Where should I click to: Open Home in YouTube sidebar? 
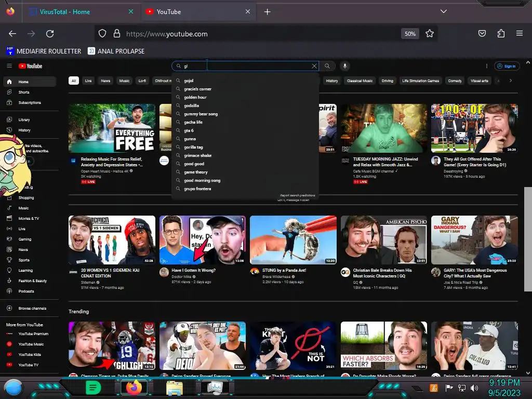click(x=30, y=82)
